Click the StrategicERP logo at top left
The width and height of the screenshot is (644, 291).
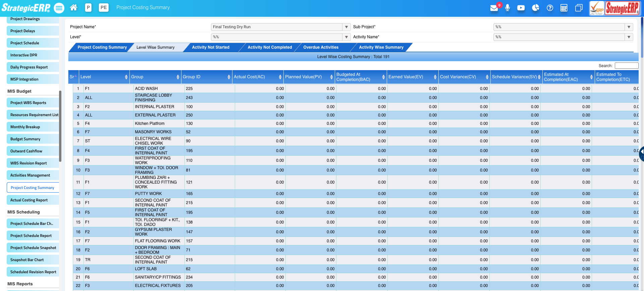point(26,8)
